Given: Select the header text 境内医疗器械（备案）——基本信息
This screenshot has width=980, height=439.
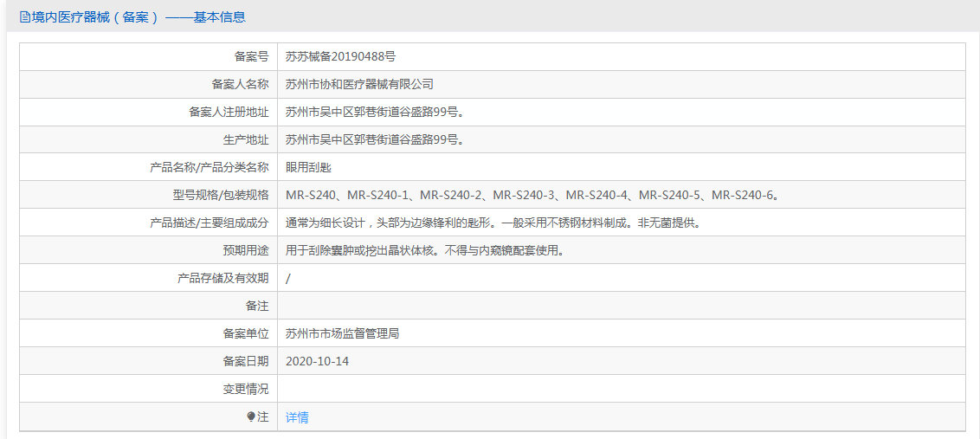Looking at the screenshot, I should click(x=139, y=17).
